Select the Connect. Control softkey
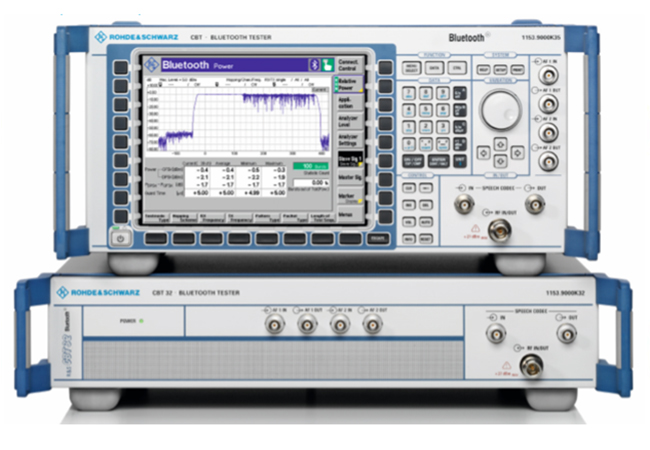650x450 pixels. (x=349, y=65)
